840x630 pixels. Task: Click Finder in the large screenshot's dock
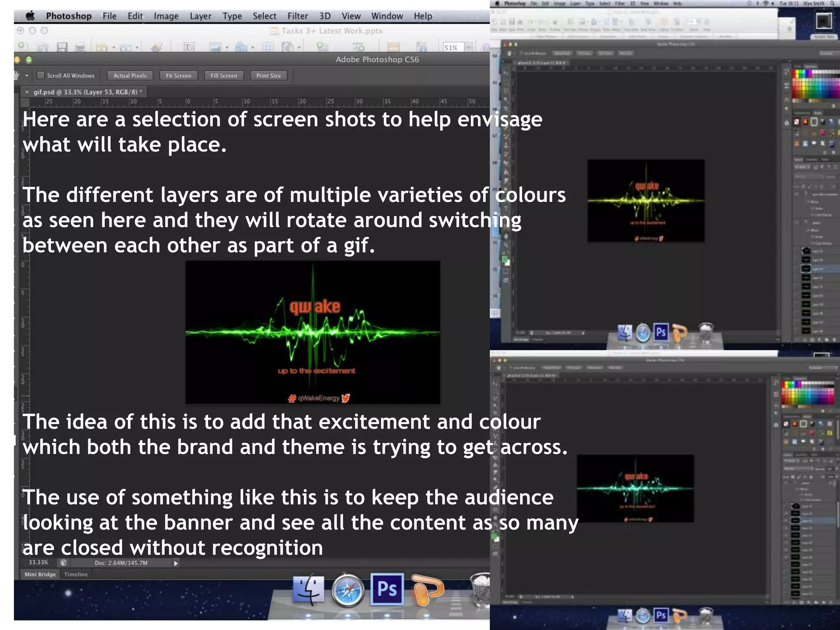[x=309, y=590]
